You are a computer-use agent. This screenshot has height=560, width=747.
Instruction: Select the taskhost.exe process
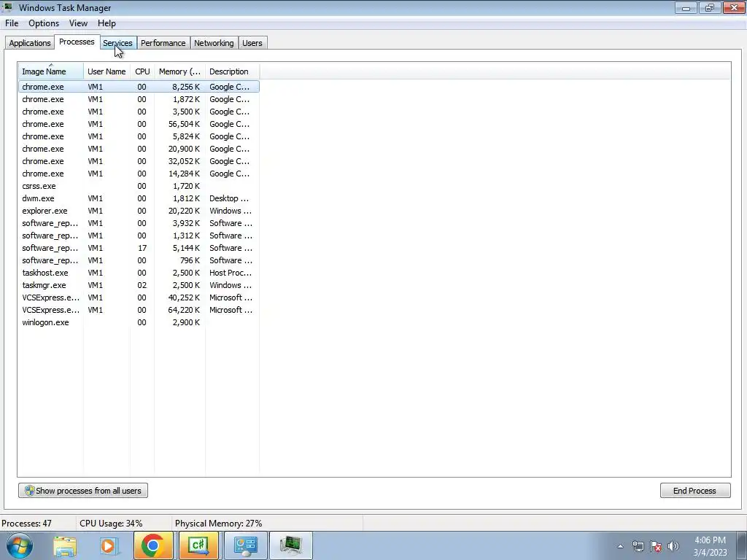tap(139, 273)
